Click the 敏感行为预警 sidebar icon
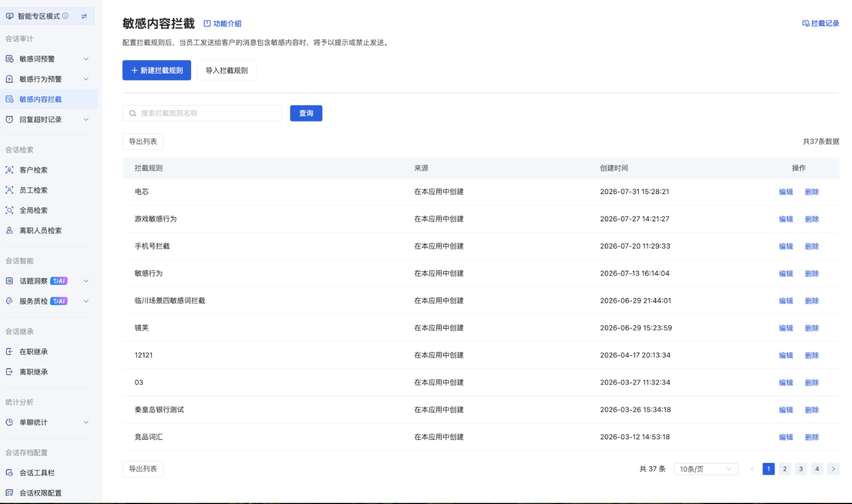The image size is (852, 504). pos(9,79)
